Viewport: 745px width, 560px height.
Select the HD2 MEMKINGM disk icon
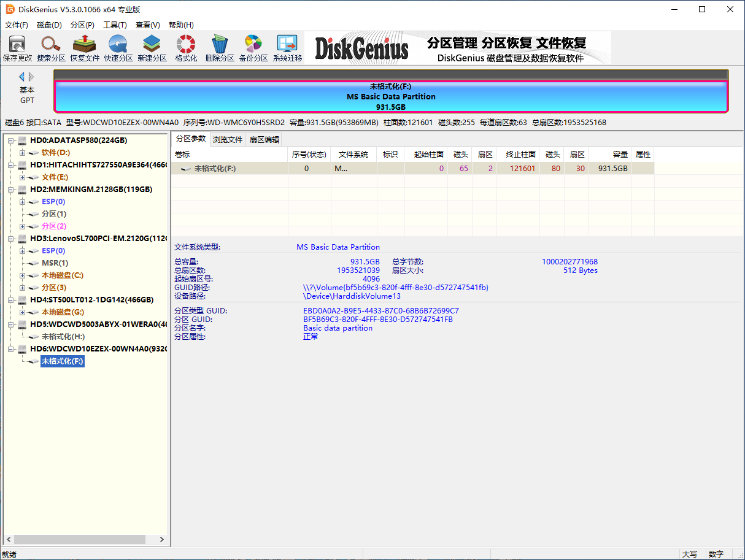[x=23, y=190]
